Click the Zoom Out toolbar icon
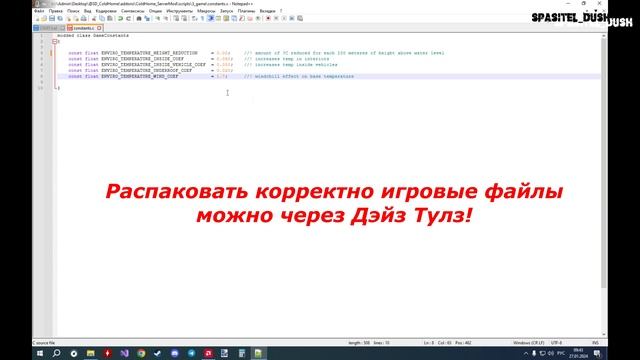Image resolution: width=640 pixels, height=360 pixels. 166,18
